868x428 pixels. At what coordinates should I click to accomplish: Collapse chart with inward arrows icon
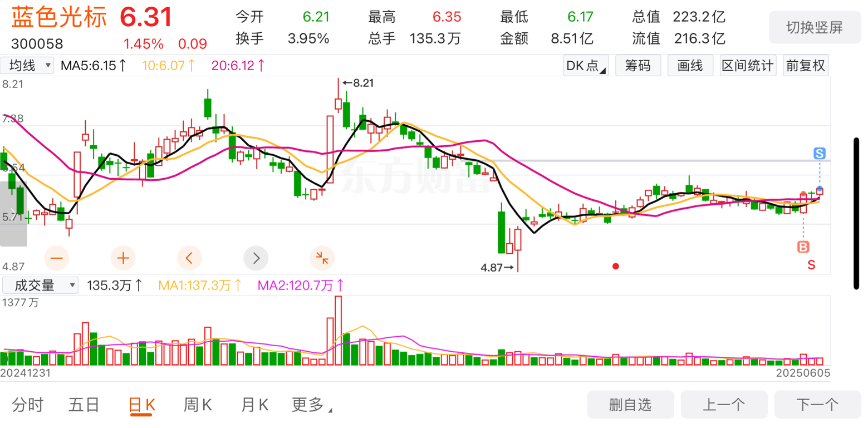(322, 258)
